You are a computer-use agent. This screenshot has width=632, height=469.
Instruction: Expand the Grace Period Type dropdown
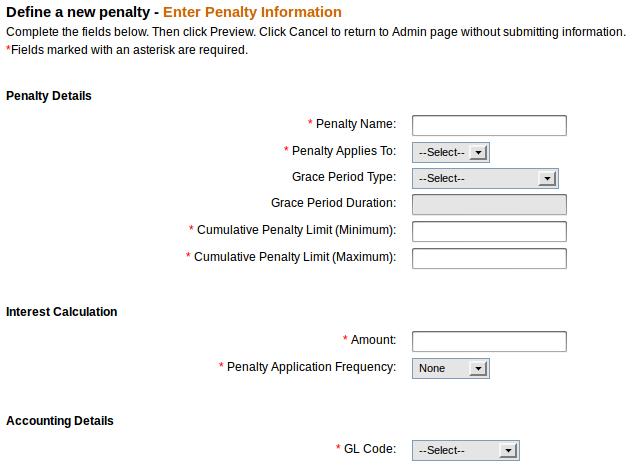point(485,178)
